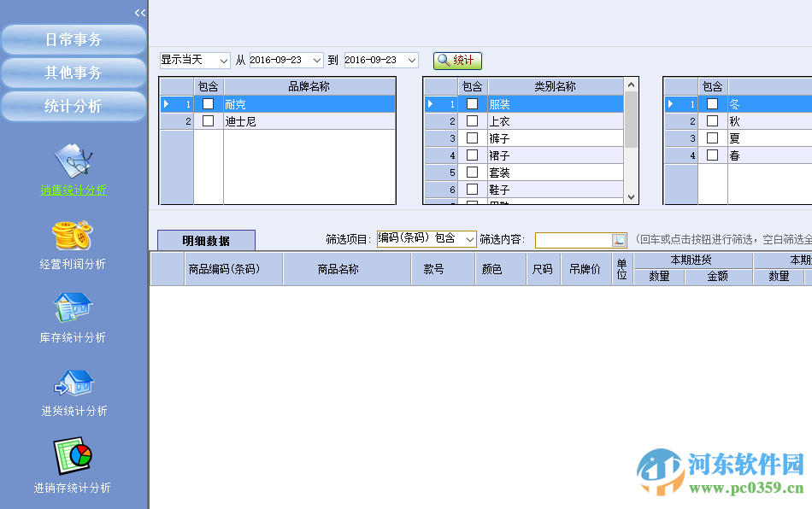Open the 显示当天 dropdown
Image resolution: width=812 pixels, height=509 pixels.
click(x=226, y=60)
